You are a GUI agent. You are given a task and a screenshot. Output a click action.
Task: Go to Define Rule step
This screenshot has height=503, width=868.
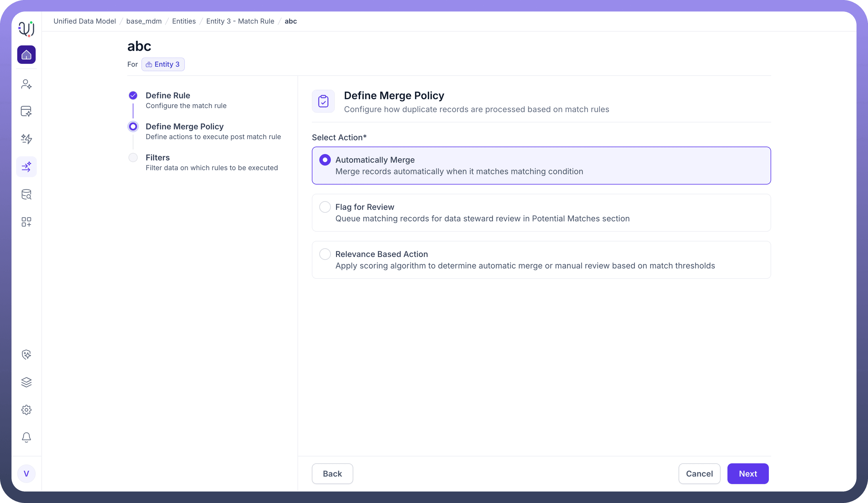(167, 95)
